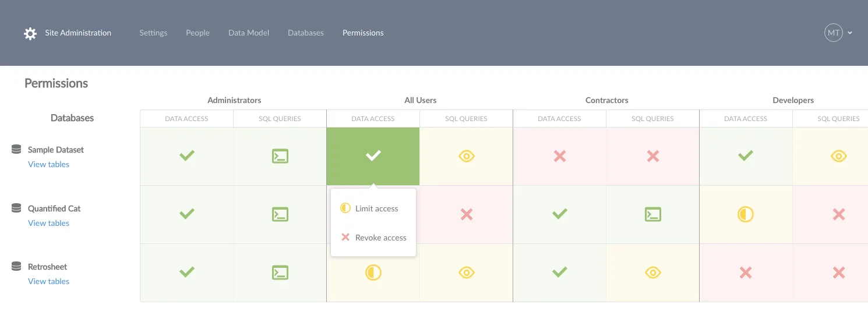Click the Quantified Cat database name
Image resolution: width=868 pixels, height=329 pixels.
pos(54,208)
